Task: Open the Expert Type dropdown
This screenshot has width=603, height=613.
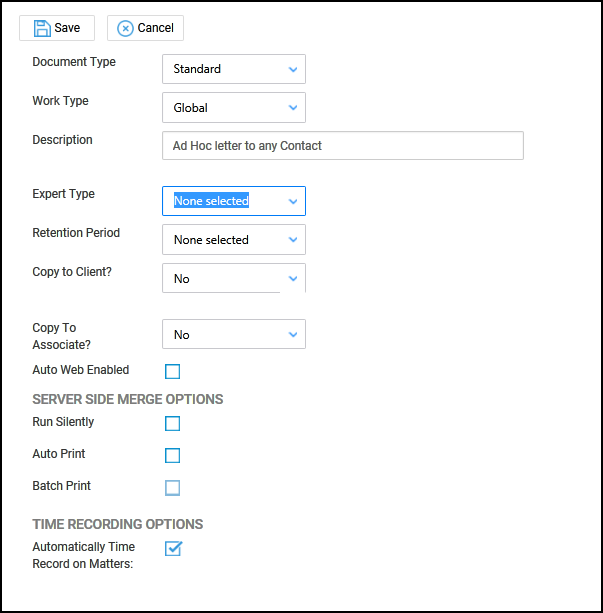Action: (x=233, y=201)
